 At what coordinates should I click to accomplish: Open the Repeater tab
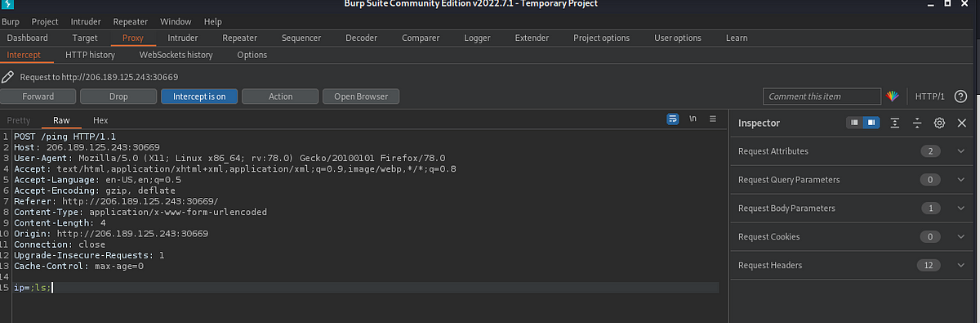pos(239,38)
